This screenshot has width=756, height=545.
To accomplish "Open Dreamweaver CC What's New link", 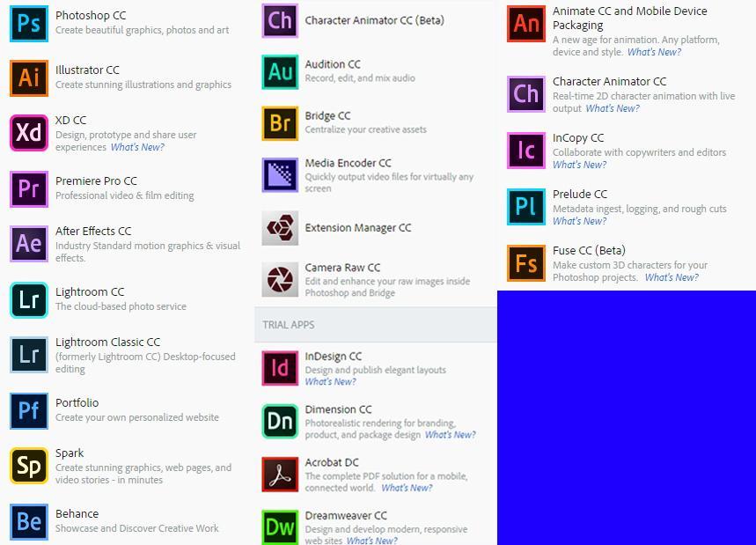I will pos(371,541).
